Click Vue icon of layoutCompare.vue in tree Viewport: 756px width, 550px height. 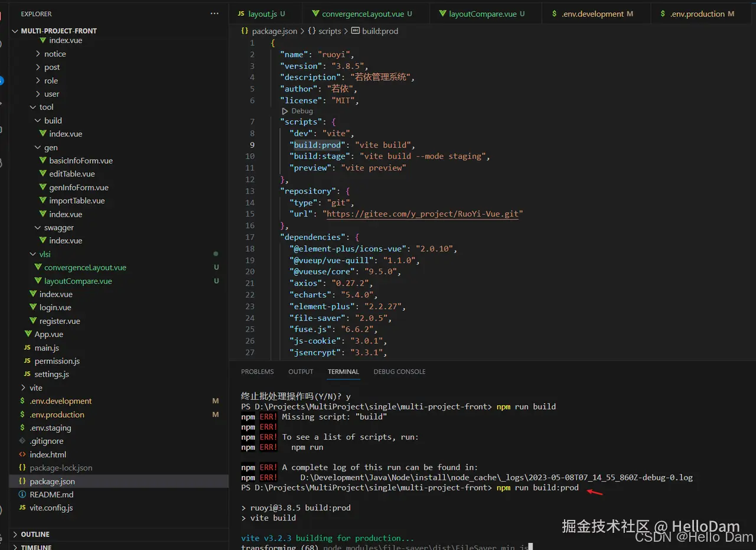click(x=38, y=281)
